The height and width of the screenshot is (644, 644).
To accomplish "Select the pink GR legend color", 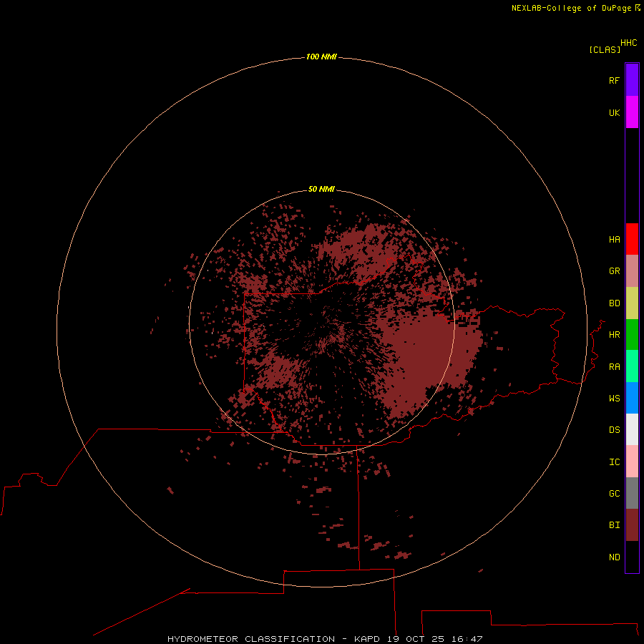I will click(x=632, y=271).
